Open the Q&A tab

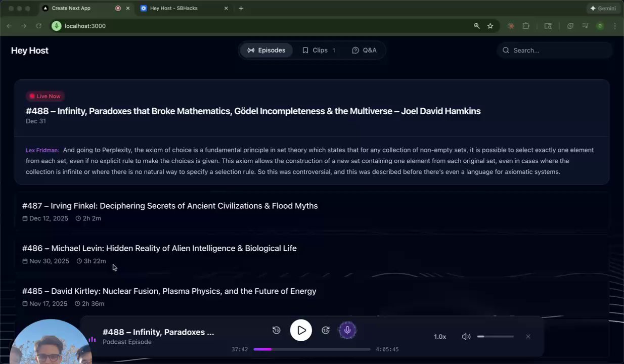[364, 50]
